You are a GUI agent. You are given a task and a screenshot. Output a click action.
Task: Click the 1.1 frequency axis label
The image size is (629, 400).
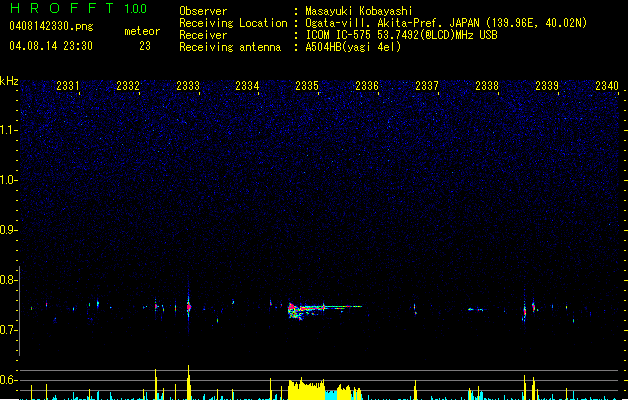point(8,130)
